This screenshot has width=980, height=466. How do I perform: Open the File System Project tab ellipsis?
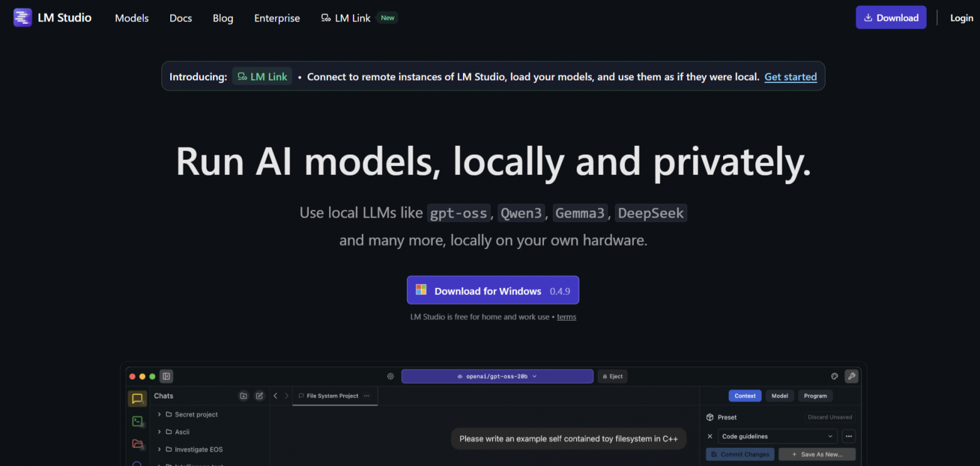367,396
